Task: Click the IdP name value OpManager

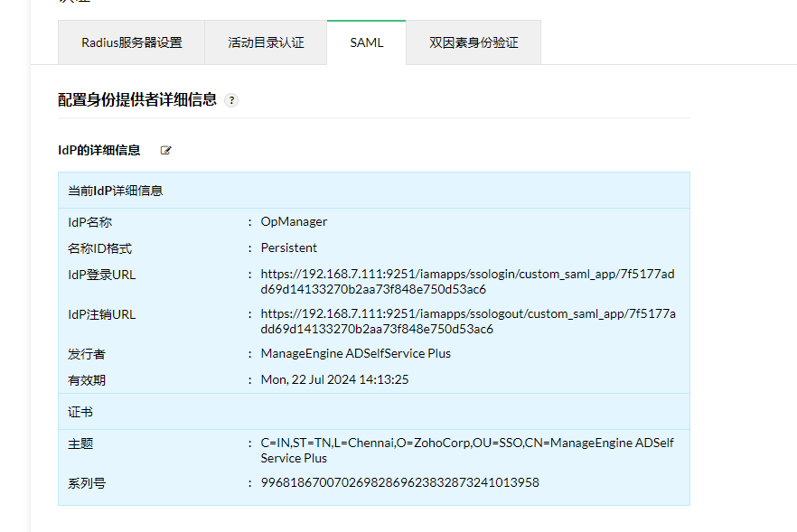Action: [294, 221]
